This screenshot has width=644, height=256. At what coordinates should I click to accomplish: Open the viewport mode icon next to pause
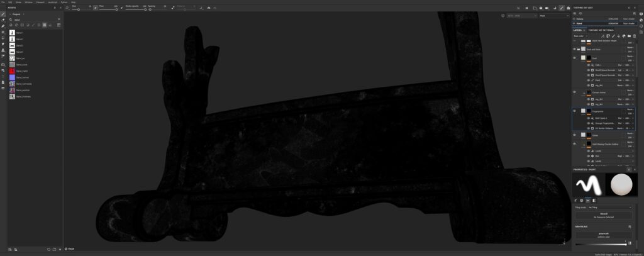pyautogui.click(x=535, y=8)
